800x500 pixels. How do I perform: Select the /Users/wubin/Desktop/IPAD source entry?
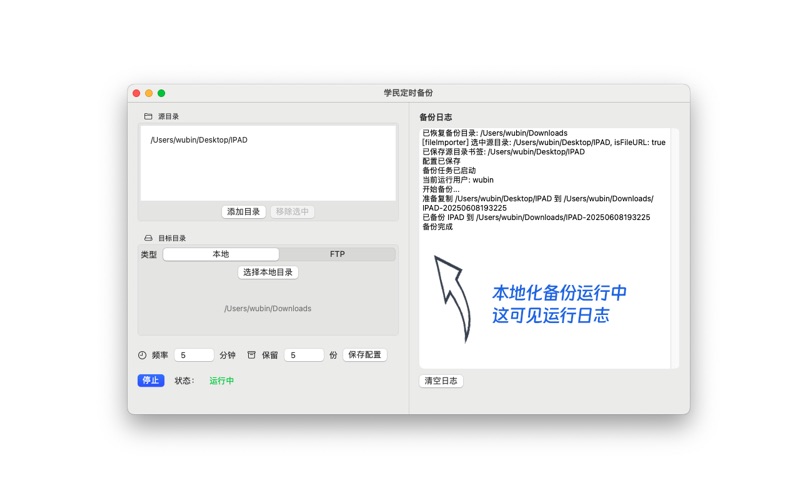[199, 140]
